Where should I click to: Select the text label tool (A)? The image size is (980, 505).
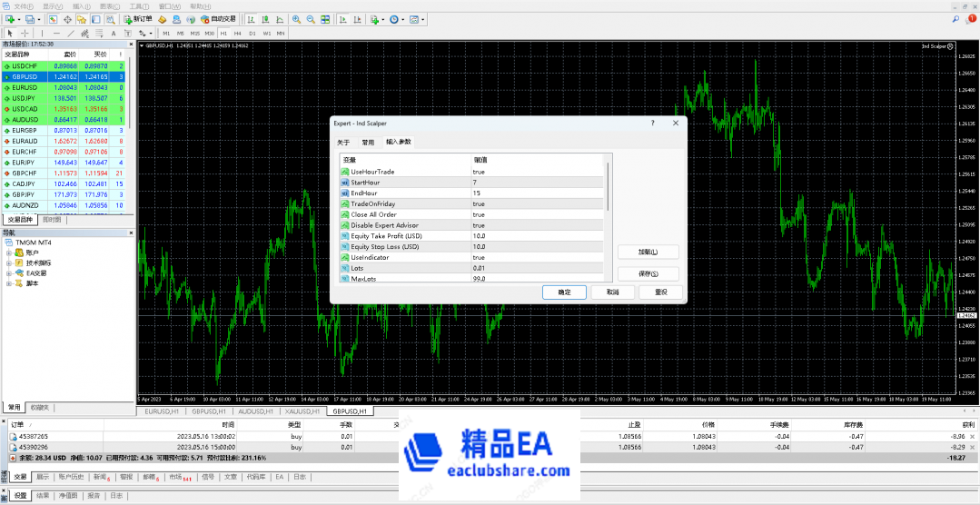coord(112,34)
